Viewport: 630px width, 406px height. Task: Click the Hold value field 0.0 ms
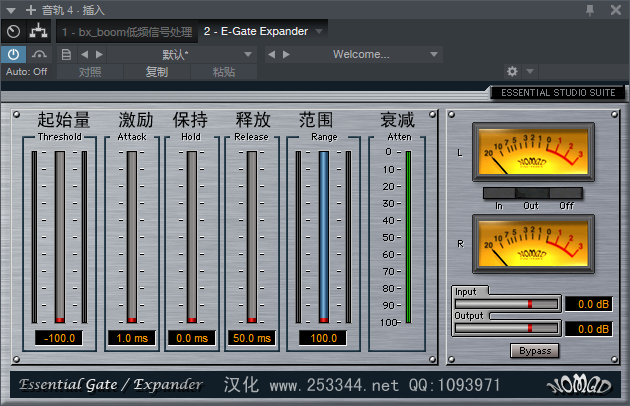(192, 338)
